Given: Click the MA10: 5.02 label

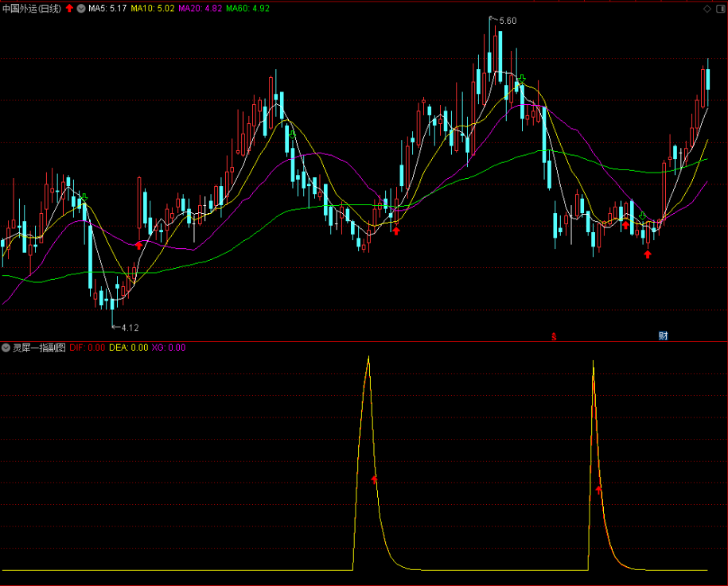Looking at the screenshot, I should coord(153,9).
